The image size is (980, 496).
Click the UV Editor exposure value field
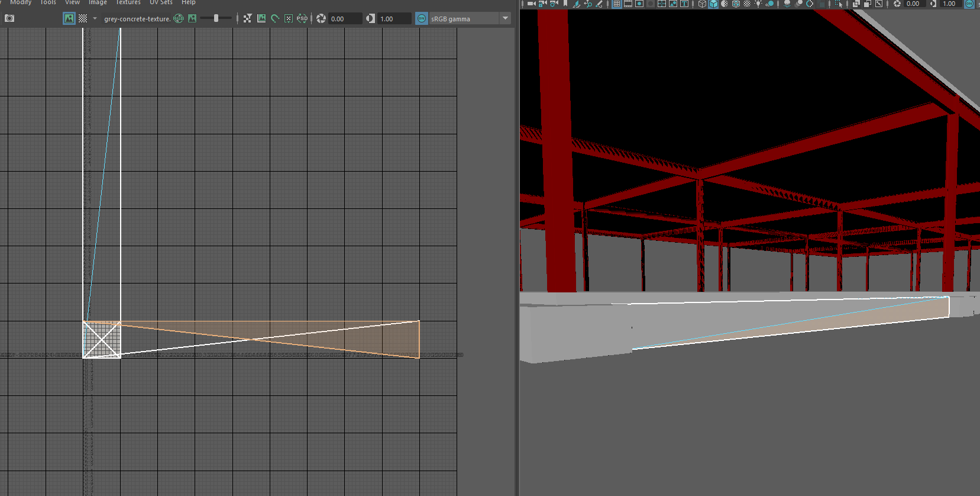coord(345,19)
